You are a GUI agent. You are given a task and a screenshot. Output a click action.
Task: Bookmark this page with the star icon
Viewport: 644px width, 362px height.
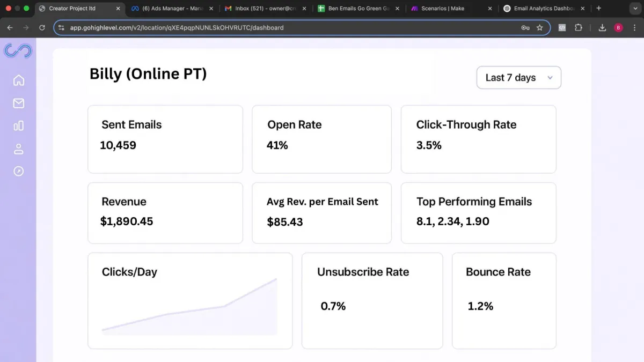point(540,28)
